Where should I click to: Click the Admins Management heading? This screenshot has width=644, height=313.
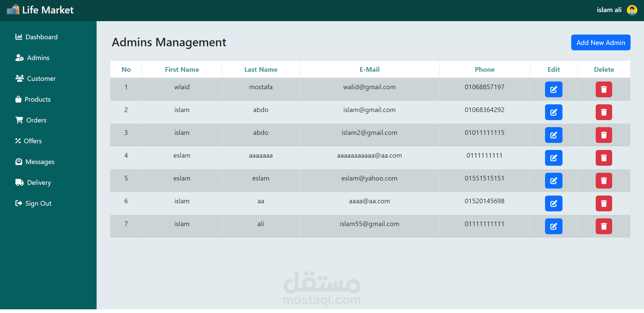pyautogui.click(x=169, y=43)
